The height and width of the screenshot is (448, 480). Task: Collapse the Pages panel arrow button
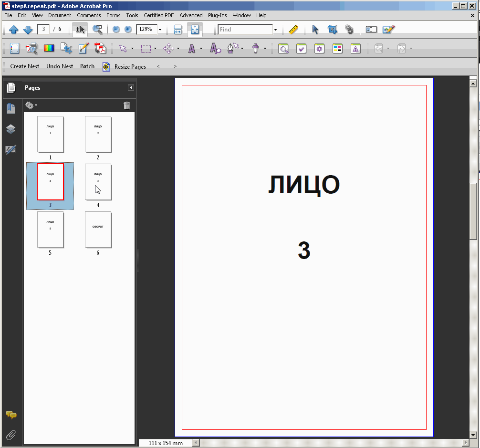131,88
